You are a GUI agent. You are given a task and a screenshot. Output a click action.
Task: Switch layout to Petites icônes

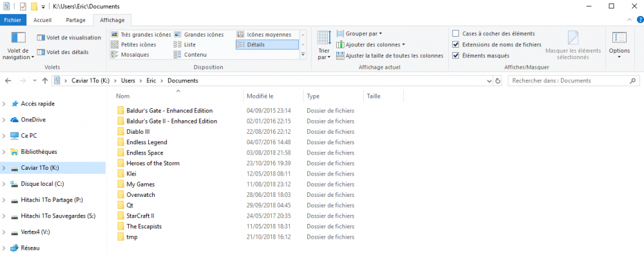point(133,44)
